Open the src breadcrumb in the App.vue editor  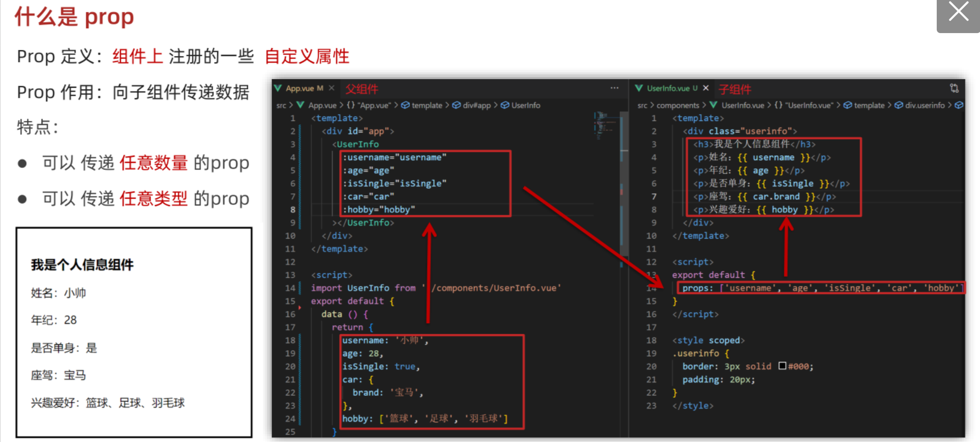click(x=281, y=105)
